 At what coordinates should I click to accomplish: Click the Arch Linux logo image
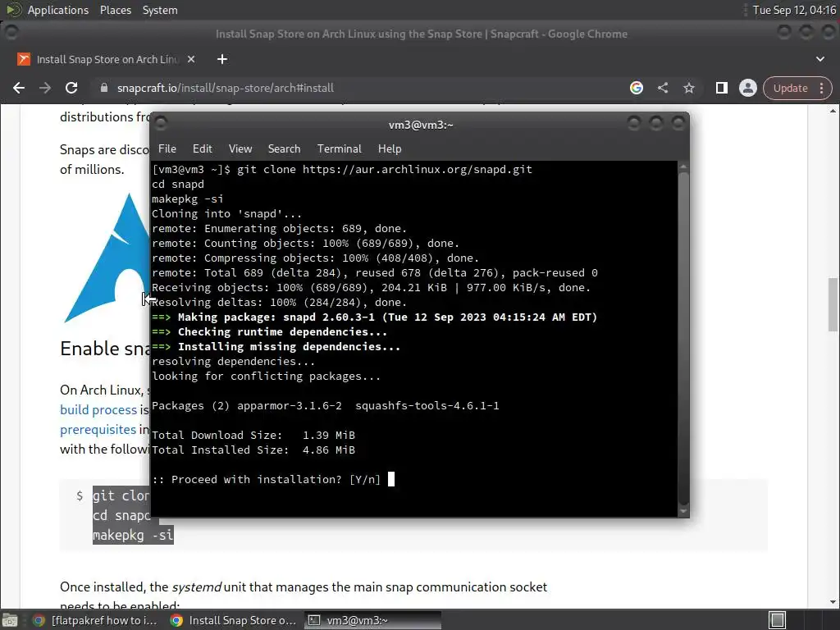click(x=107, y=258)
